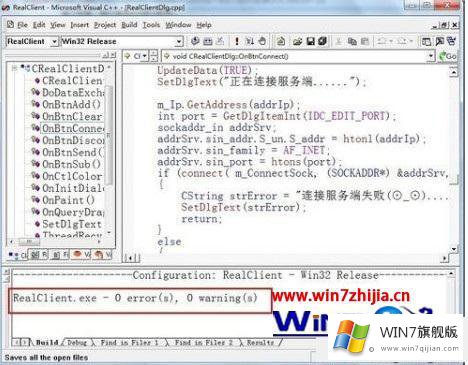
Task: Click the Compile toolbar icon
Action: [x=195, y=41]
